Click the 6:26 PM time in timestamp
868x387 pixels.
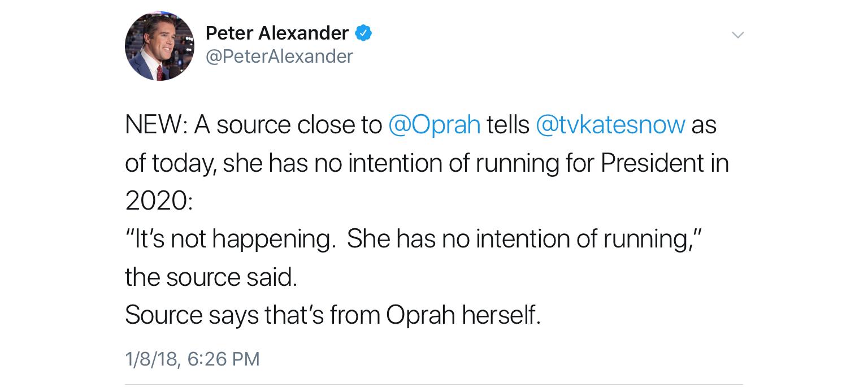[x=223, y=359]
